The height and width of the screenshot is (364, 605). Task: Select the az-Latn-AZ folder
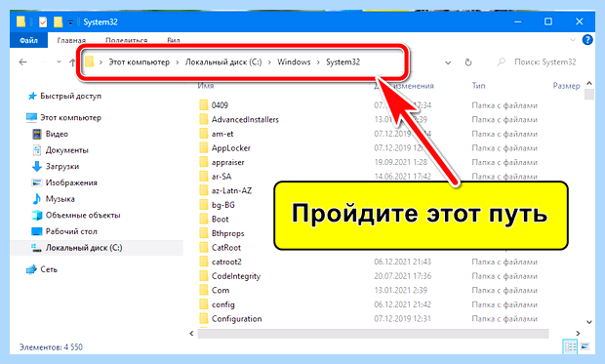(x=231, y=190)
